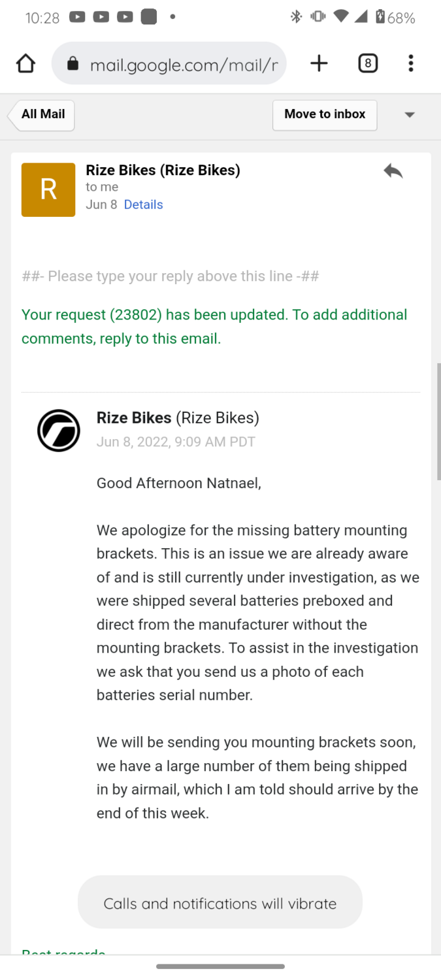The width and height of the screenshot is (441, 980).
Task: Tap the Calls and notifications will vibrate toast
Action: click(220, 903)
